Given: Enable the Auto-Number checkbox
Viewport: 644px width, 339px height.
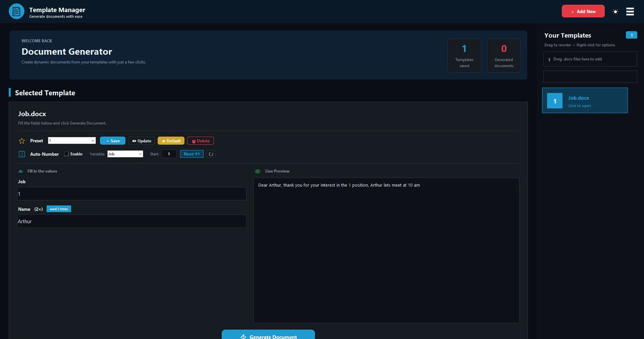Looking at the screenshot, I should (66, 154).
